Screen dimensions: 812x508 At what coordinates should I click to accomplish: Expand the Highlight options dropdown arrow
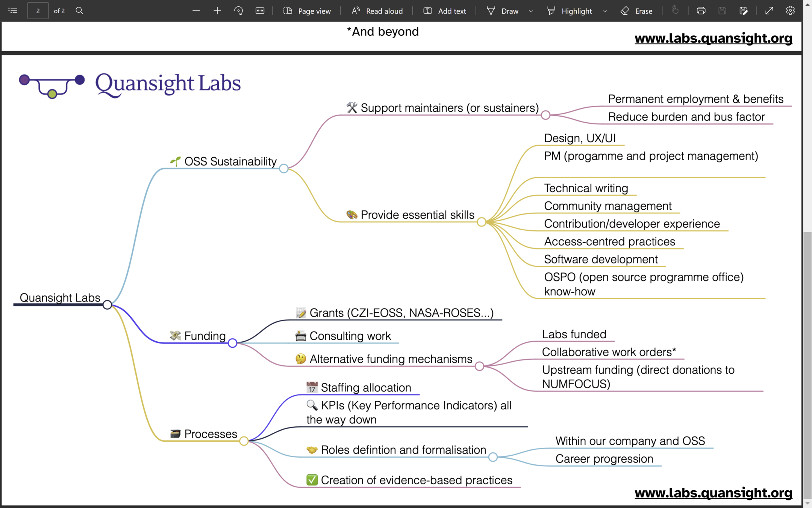point(604,11)
